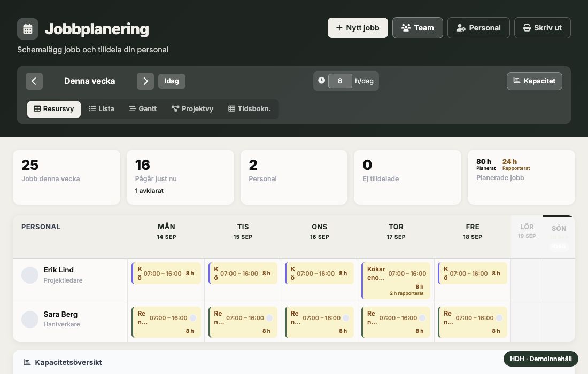Select Erik Lind's avatar
The height and width of the screenshot is (374, 588).
[x=30, y=275]
